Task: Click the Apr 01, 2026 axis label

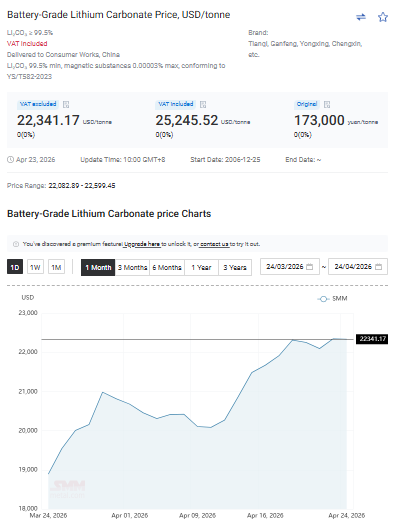Action: [130, 516]
